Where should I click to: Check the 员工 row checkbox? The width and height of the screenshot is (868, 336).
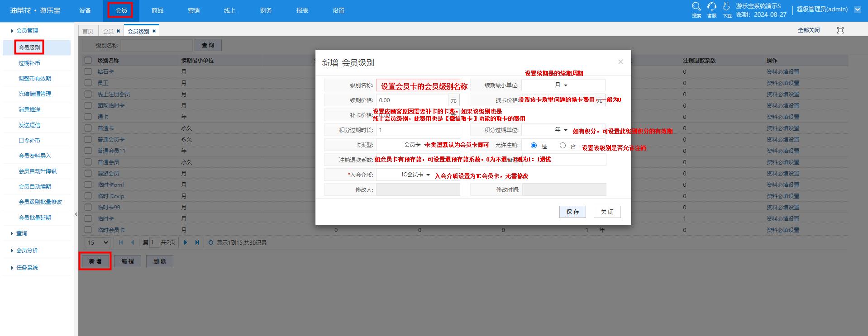click(x=88, y=83)
